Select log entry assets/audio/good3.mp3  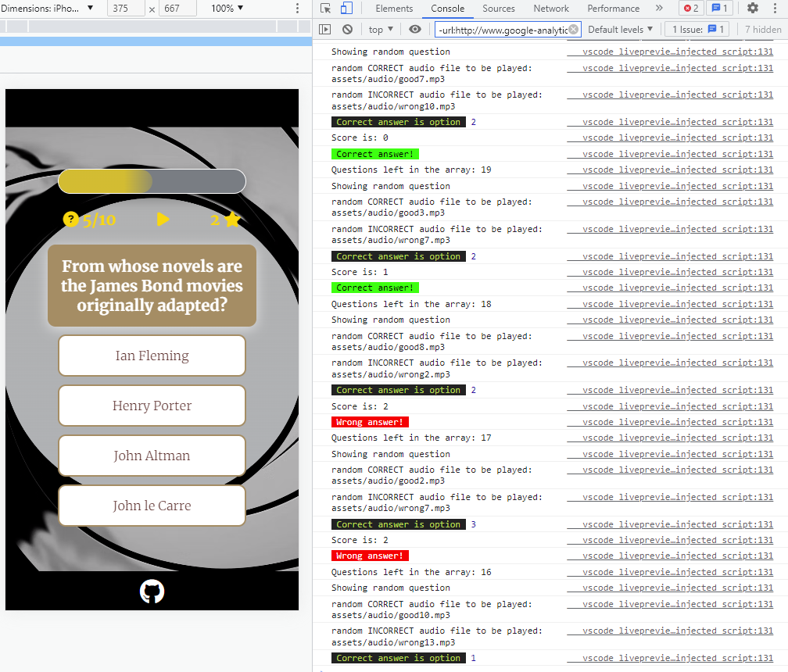[388, 213]
